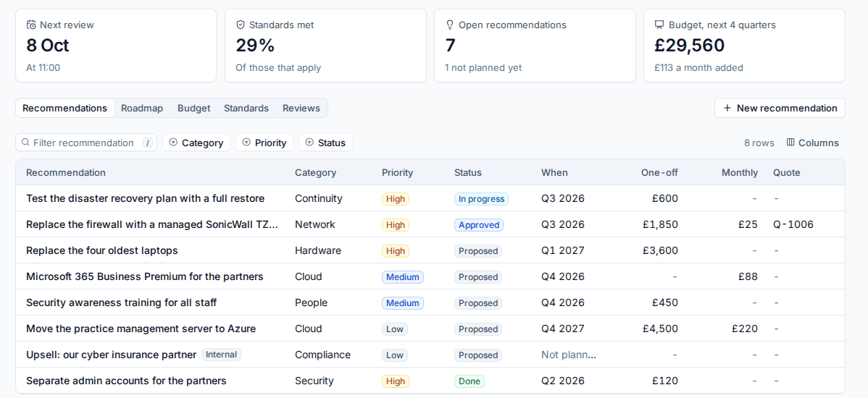Screen dimensions: 868x398
Task: Open the Open recommendations card showing 7
Action: (535, 46)
